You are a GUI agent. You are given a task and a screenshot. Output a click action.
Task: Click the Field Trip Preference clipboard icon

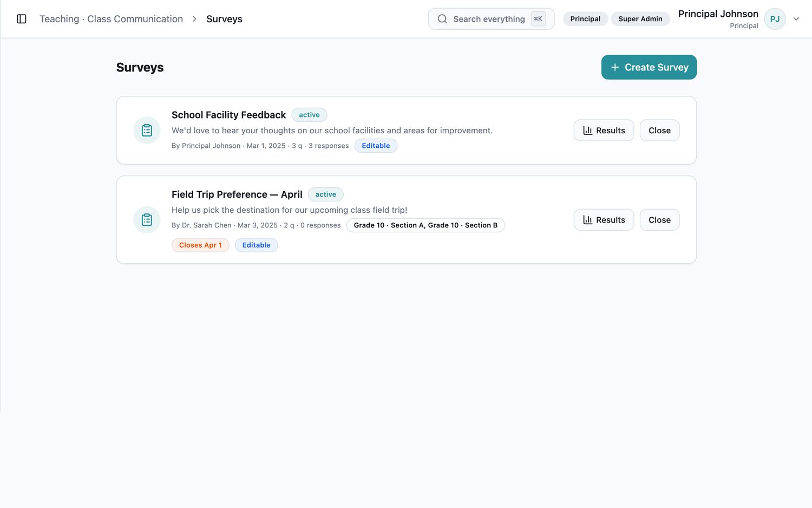pos(147,220)
